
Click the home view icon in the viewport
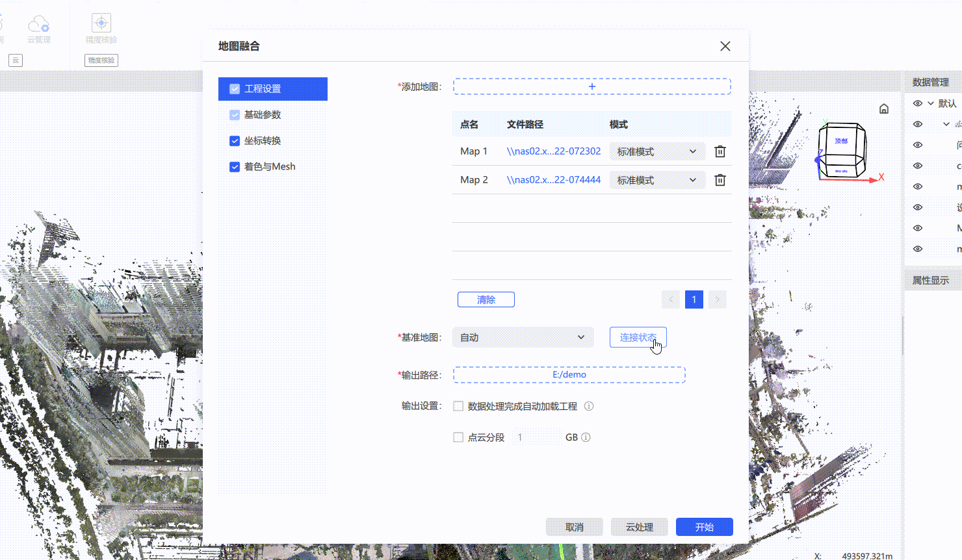(884, 108)
